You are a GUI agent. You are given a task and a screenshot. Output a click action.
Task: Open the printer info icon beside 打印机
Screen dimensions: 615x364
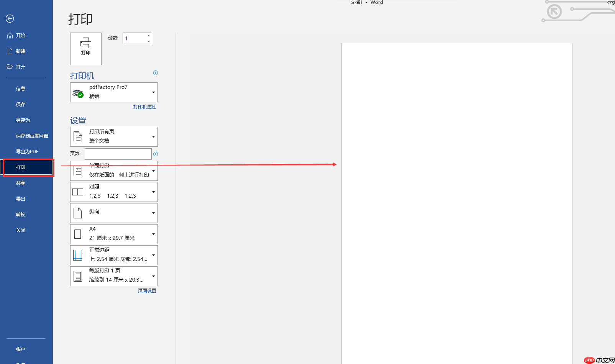[x=156, y=73]
